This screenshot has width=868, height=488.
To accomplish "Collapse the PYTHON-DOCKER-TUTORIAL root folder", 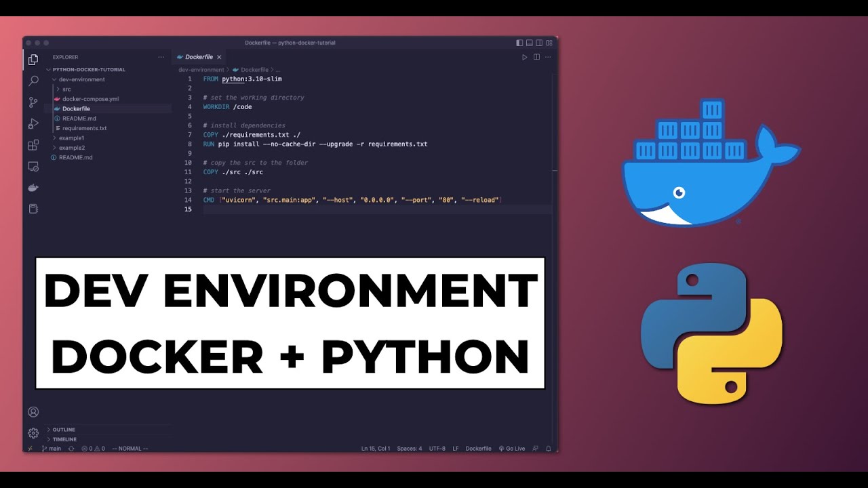I will tap(88, 69).
